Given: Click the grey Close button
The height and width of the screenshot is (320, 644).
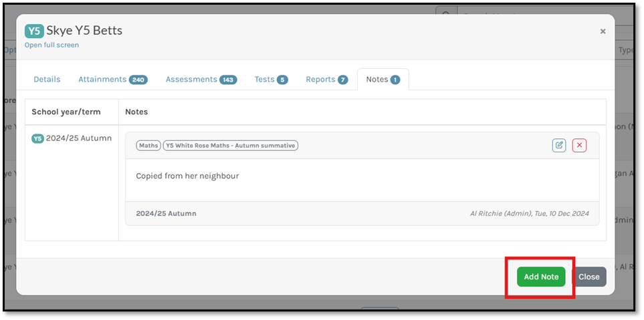Looking at the screenshot, I should 589,277.
